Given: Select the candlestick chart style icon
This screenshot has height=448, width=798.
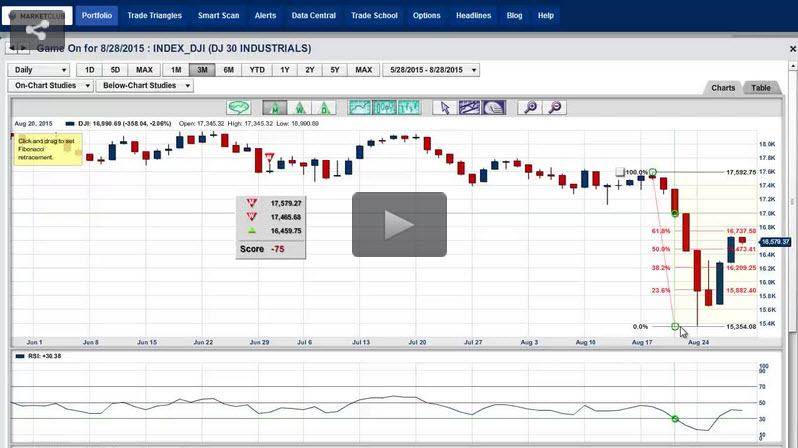Looking at the screenshot, I should (384, 107).
